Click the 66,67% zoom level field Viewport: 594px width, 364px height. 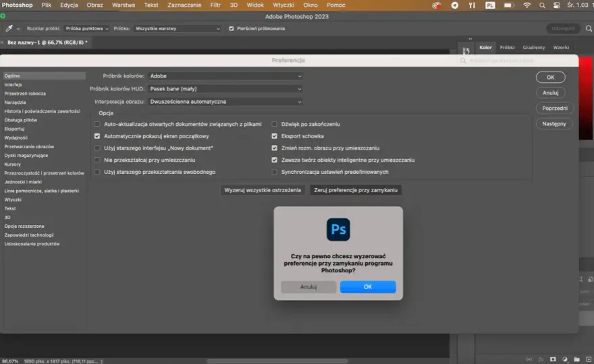(x=10, y=361)
